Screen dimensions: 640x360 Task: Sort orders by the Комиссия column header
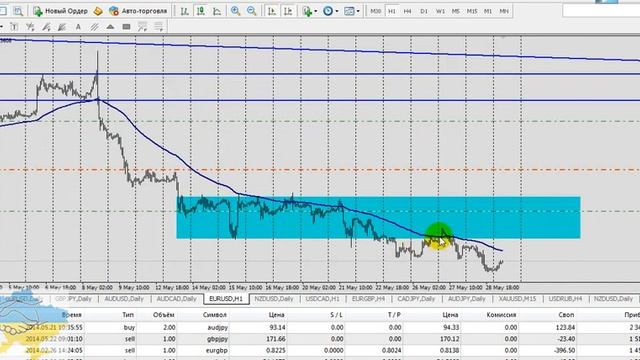tap(501, 315)
